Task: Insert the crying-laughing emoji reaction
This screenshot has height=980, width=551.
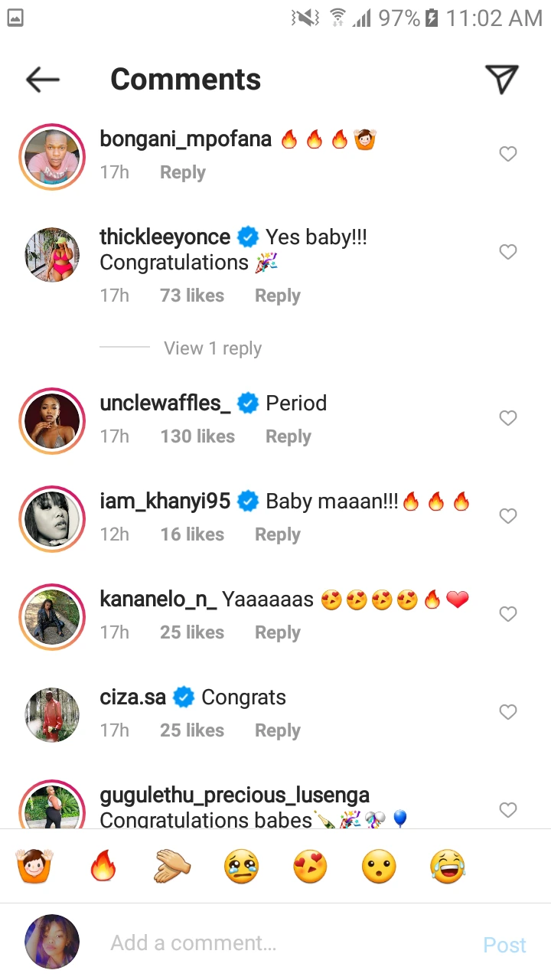Action: coord(448,867)
